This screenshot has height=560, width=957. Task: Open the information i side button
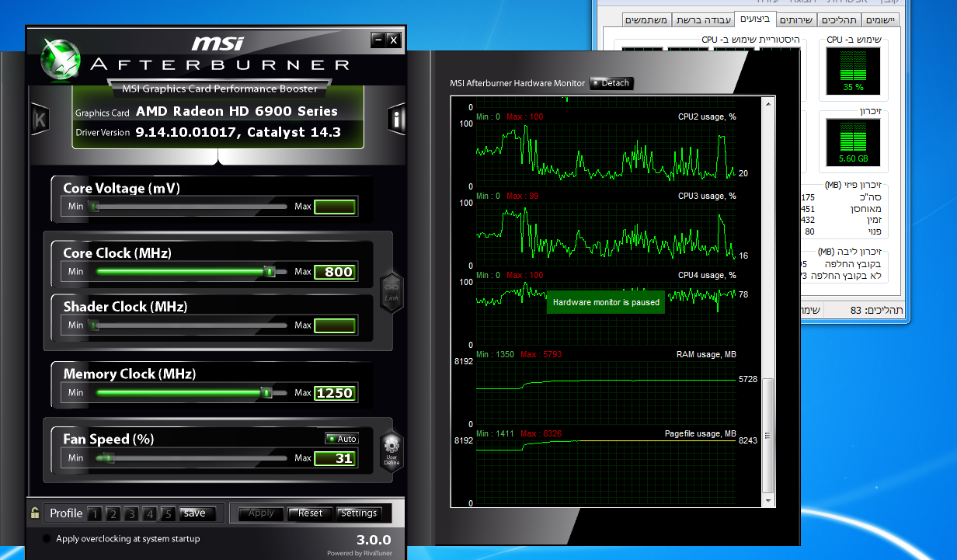point(396,119)
